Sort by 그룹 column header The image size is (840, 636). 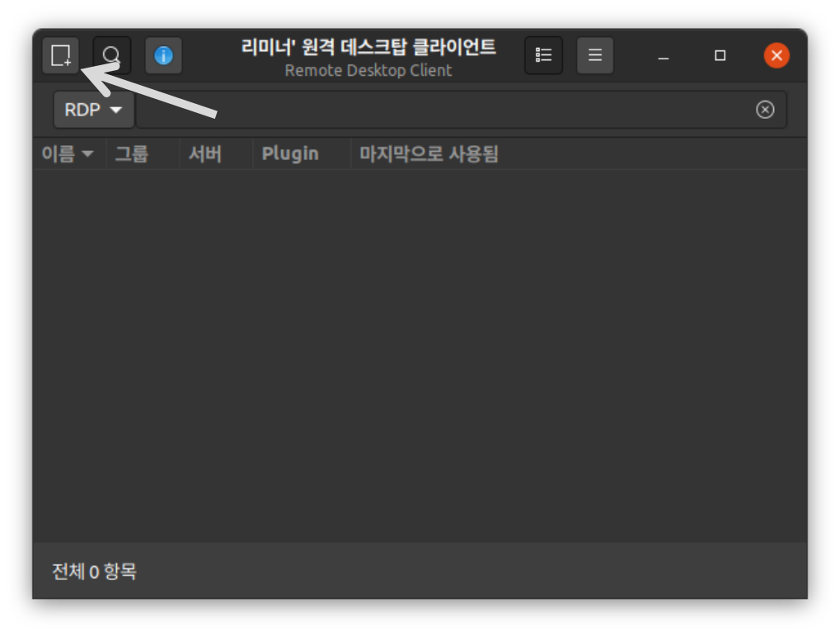pos(143,154)
